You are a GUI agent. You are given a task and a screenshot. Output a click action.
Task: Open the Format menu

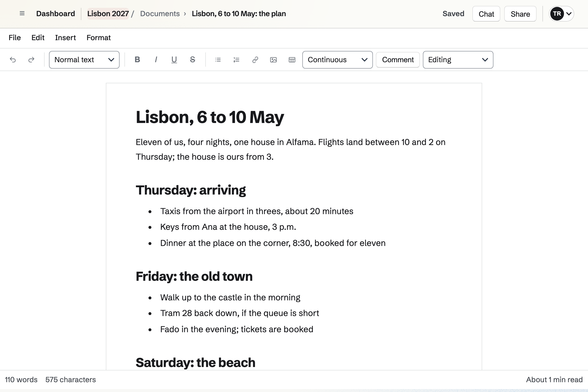point(98,38)
